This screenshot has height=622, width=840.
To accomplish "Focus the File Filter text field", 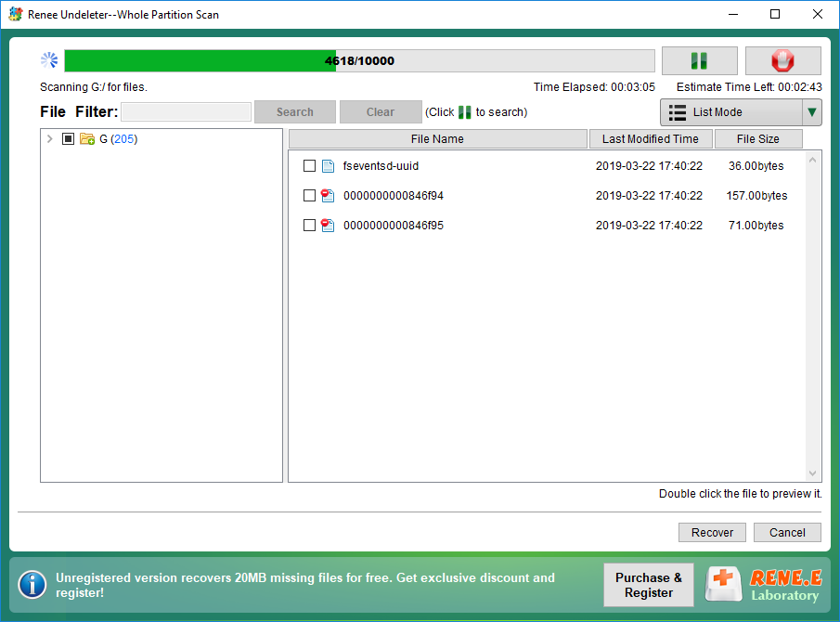I will pos(186,112).
